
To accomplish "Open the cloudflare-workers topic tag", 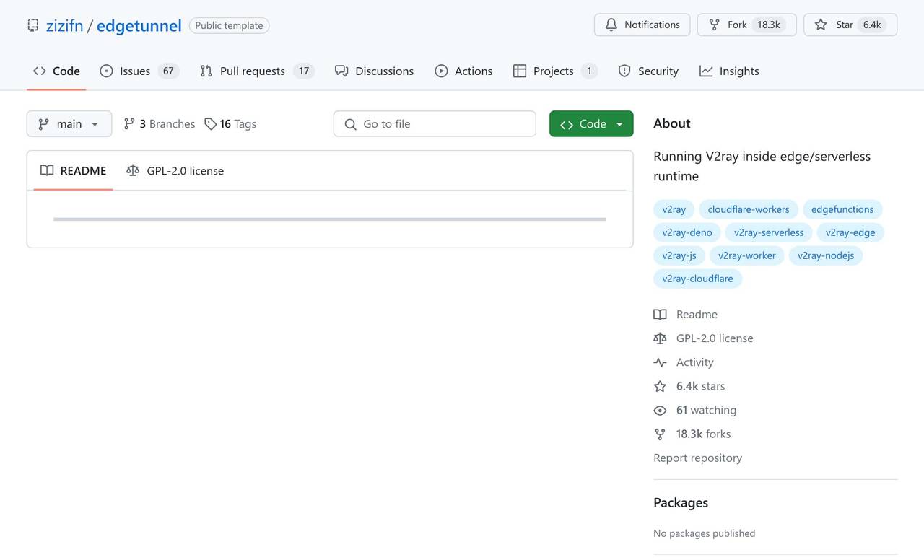I will [x=748, y=209].
